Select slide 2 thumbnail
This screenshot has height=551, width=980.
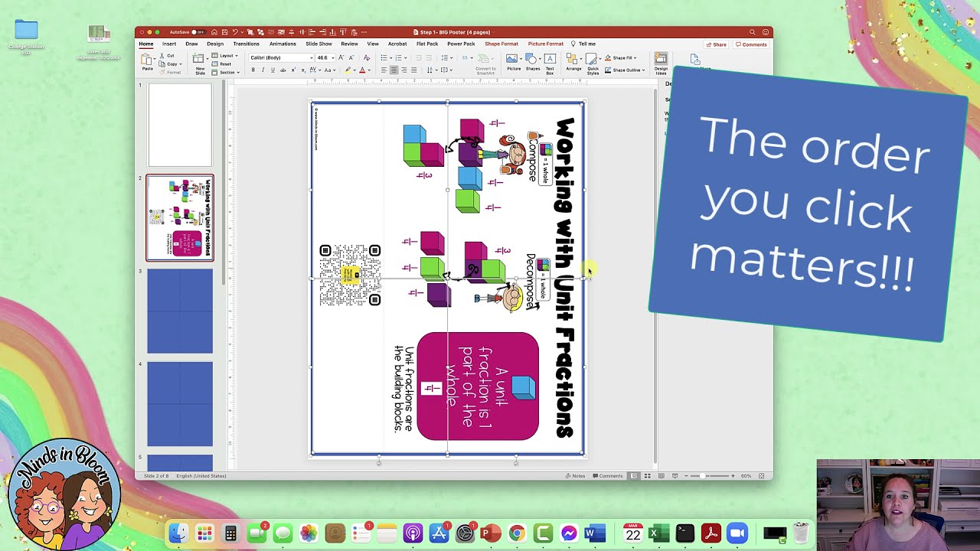click(180, 218)
